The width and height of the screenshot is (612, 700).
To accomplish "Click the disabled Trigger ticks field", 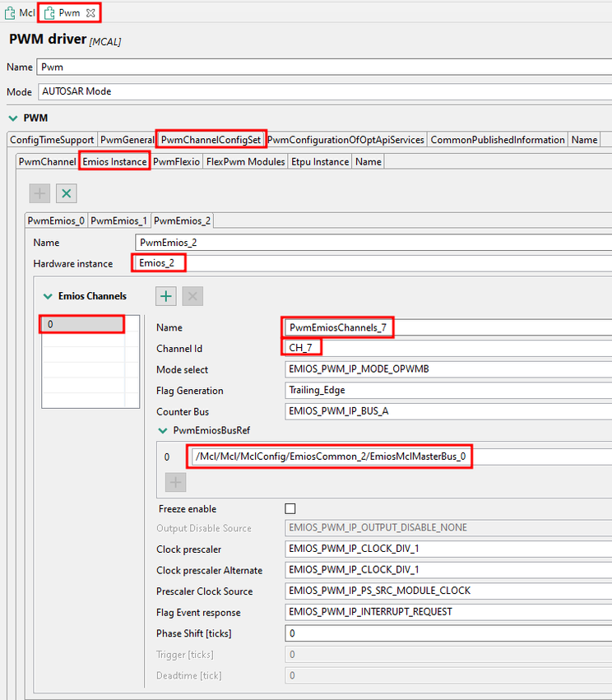I will 448,655.
